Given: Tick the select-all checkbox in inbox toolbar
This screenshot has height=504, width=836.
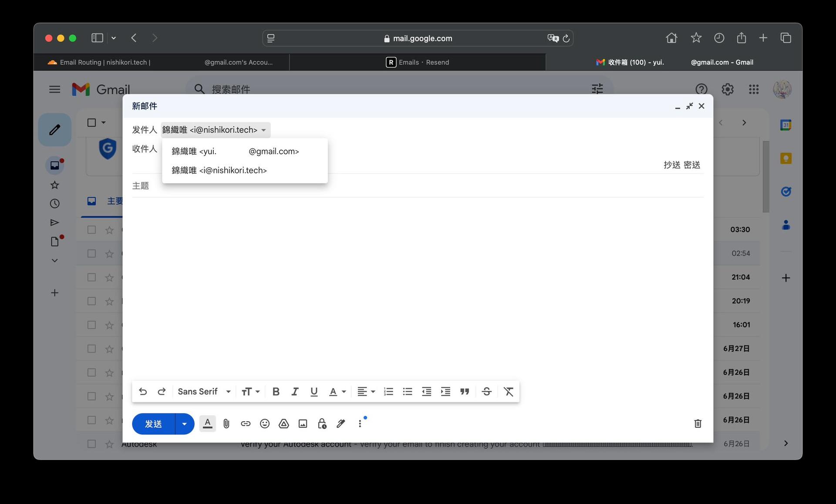Looking at the screenshot, I should point(91,122).
